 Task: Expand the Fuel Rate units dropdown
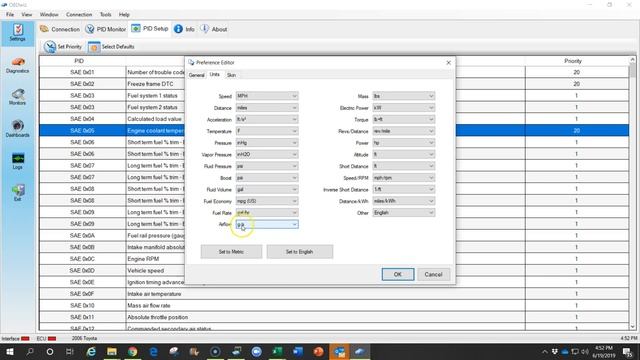tap(267, 213)
